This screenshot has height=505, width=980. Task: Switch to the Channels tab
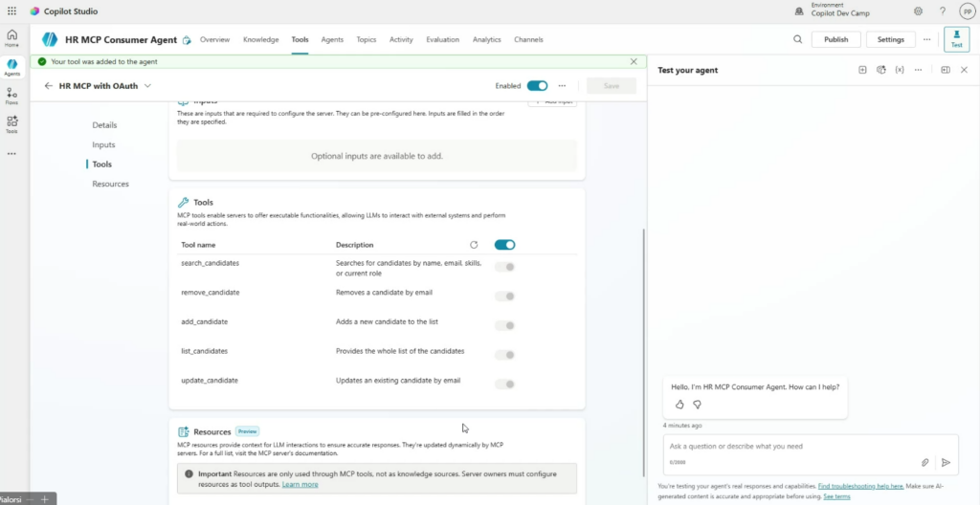point(528,39)
